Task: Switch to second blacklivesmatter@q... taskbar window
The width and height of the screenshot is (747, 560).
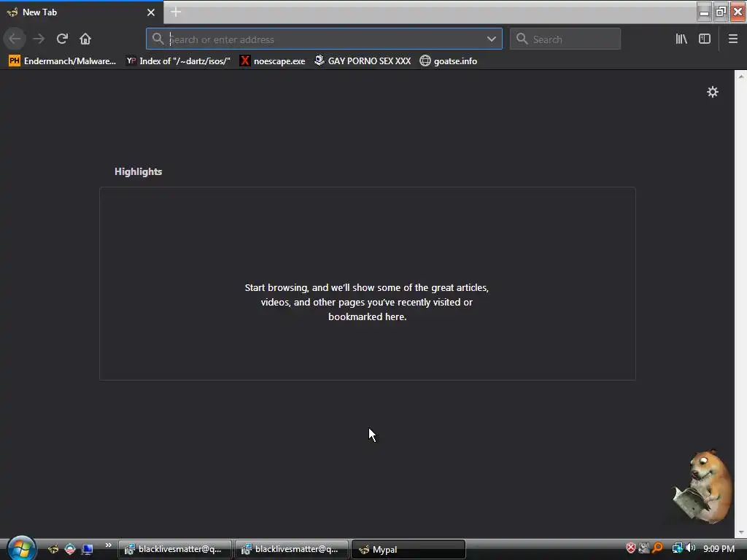Action: tap(292, 549)
